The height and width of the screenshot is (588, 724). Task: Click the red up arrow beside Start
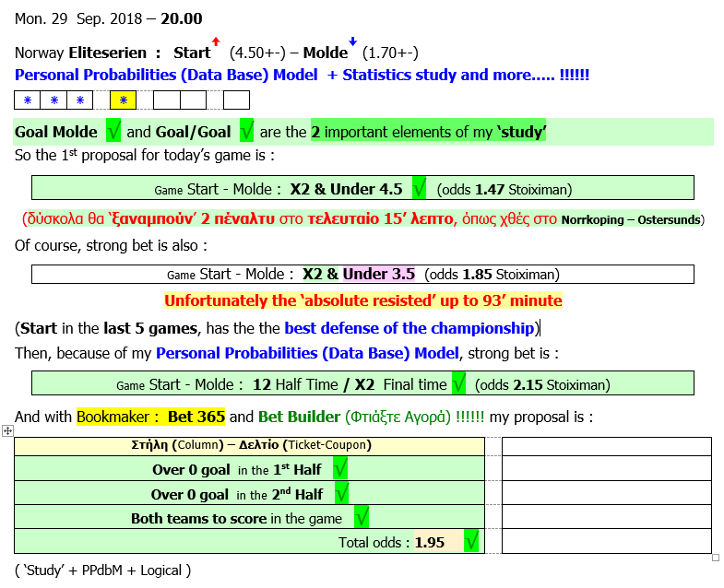(216, 41)
